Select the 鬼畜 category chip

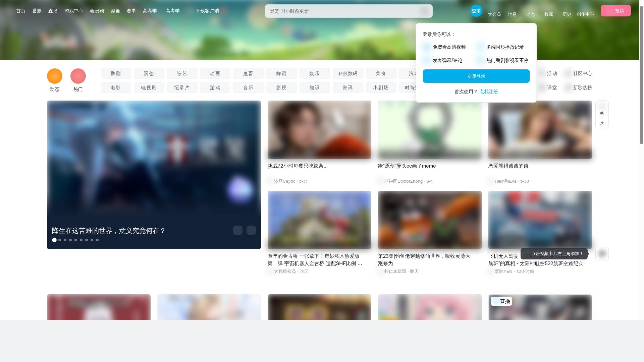(x=249, y=73)
